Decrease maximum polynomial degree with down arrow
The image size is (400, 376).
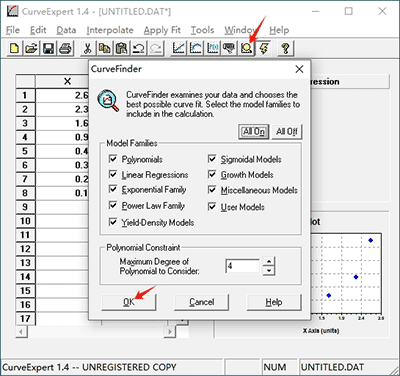[x=269, y=271]
